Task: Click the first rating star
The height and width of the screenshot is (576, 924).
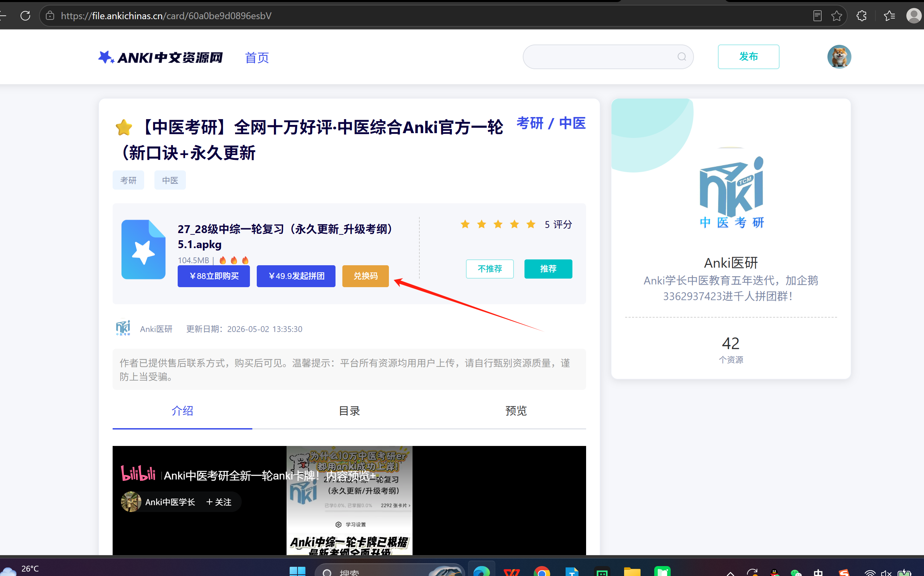Action: 465,224
